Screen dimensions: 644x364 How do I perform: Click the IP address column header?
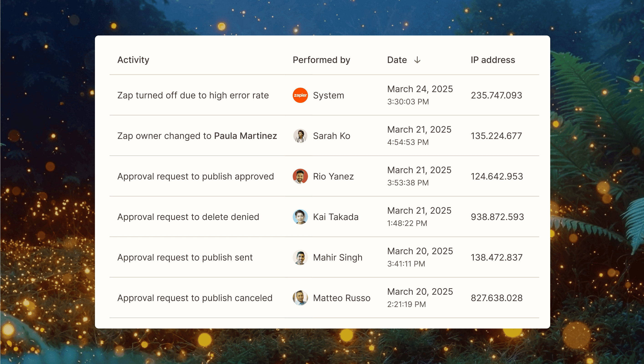[x=493, y=60]
